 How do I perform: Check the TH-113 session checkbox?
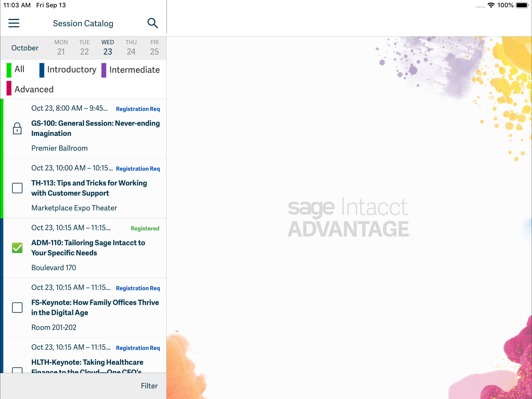coord(17,188)
